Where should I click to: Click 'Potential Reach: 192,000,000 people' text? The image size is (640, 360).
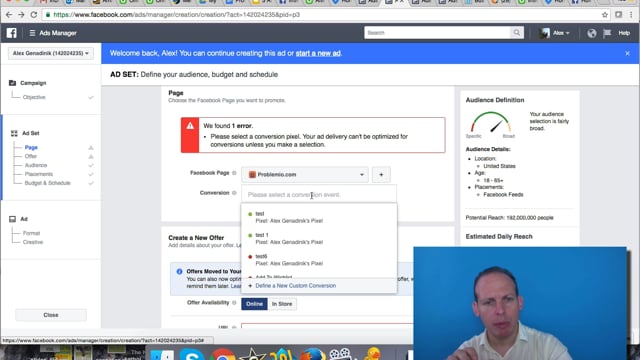(x=509, y=218)
